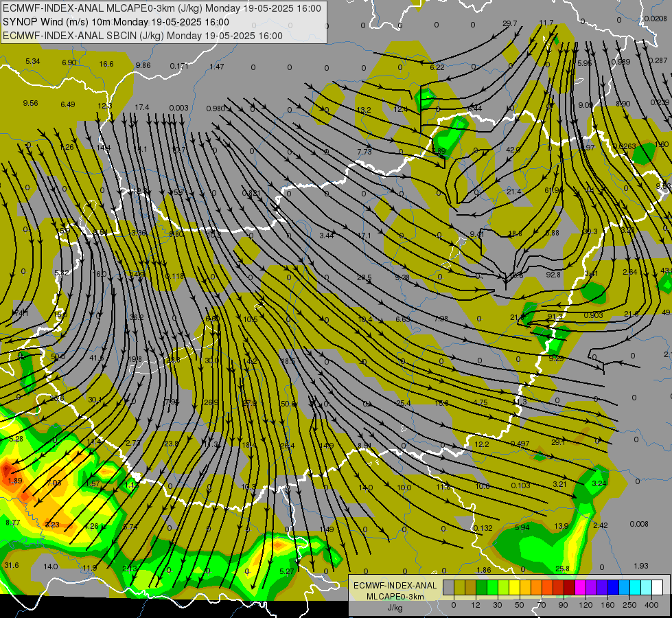Screen dimensions: 672x618
Task: Click the magenta legend swatch
Action: click(x=580, y=587)
